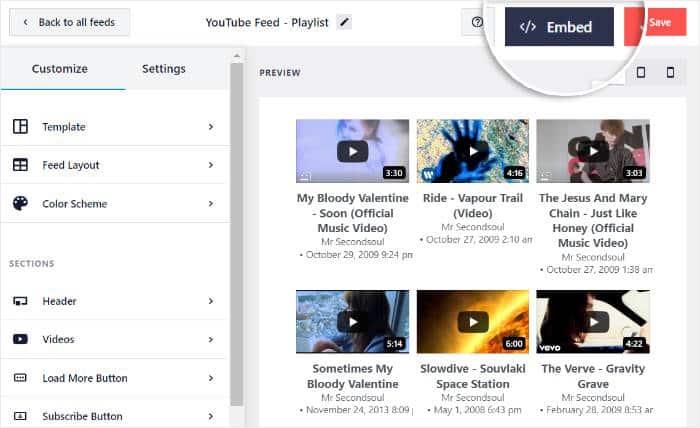Viewport: 700px width, 428px height.
Task: Expand the Header section chevron
Action: pyautogui.click(x=211, y=301)
